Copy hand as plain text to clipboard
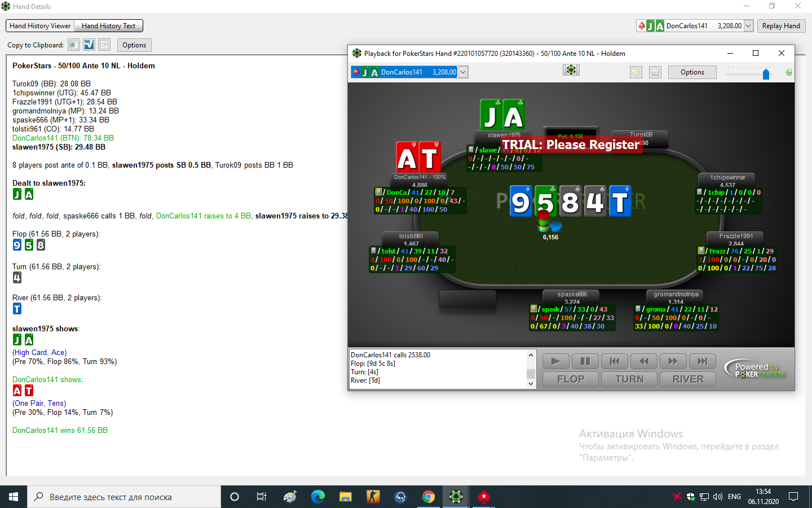The image size is (812, 508). coord(104,45)
